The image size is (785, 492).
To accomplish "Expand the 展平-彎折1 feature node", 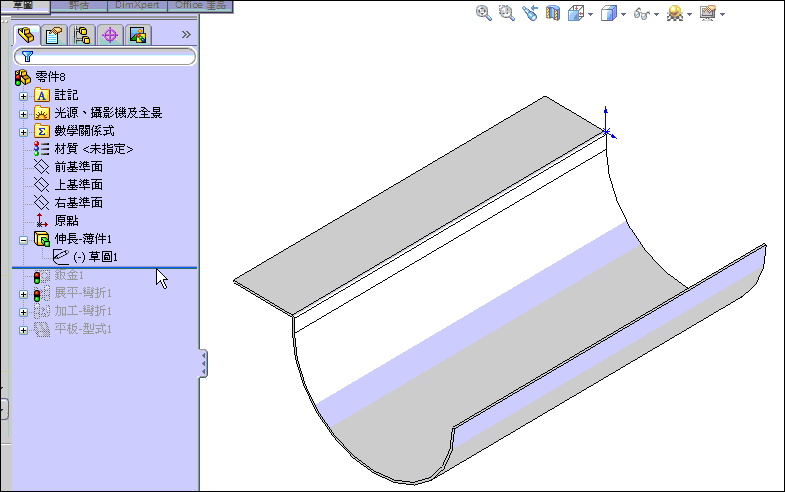I will click(23, 294).
